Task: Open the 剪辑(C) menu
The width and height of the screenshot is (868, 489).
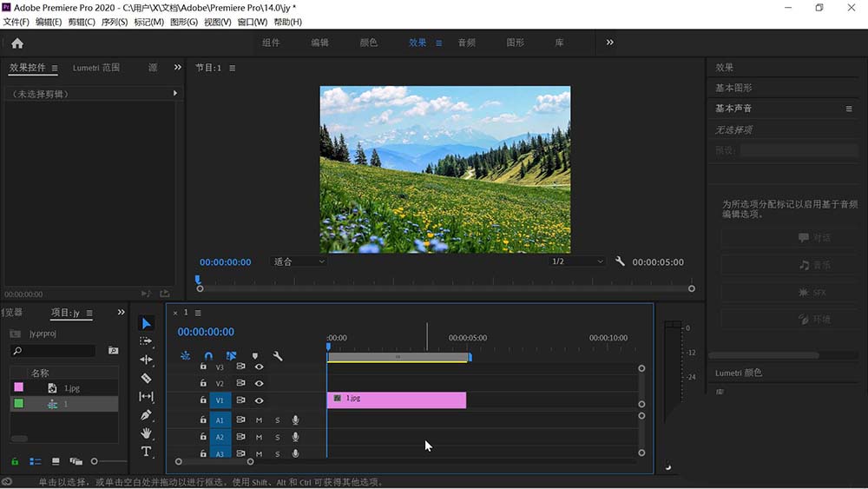Action: click(82, 22)
